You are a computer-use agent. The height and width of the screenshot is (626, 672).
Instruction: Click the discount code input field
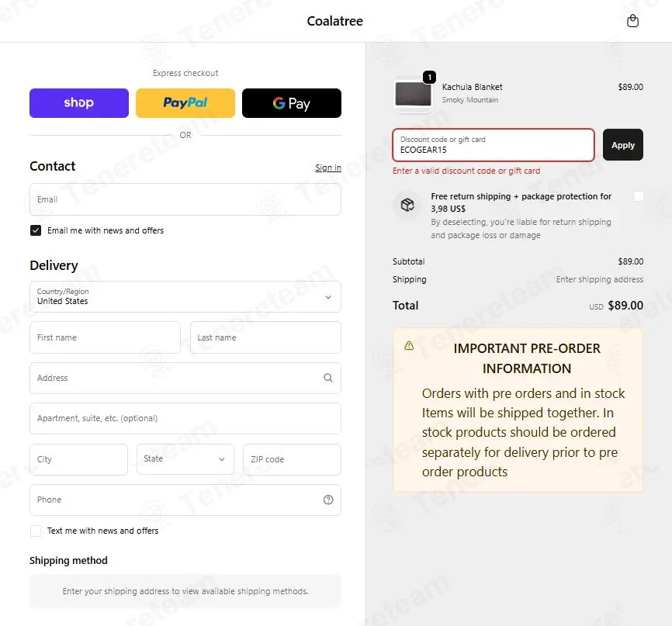pyautogui.click(x=494, y=145)
